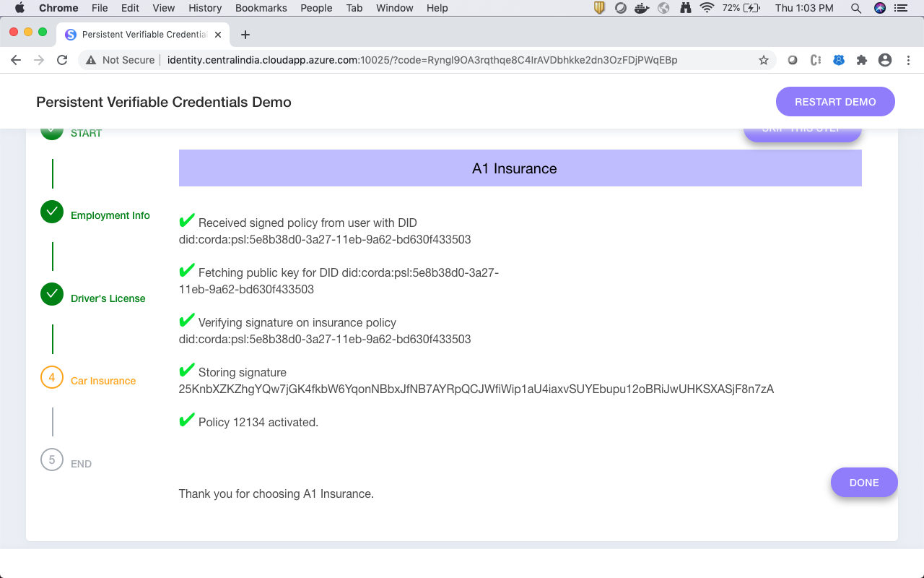Open the People menu
The width and height of the screenshot is (924, 578).
pyautogui.click(x=316, y=8)
